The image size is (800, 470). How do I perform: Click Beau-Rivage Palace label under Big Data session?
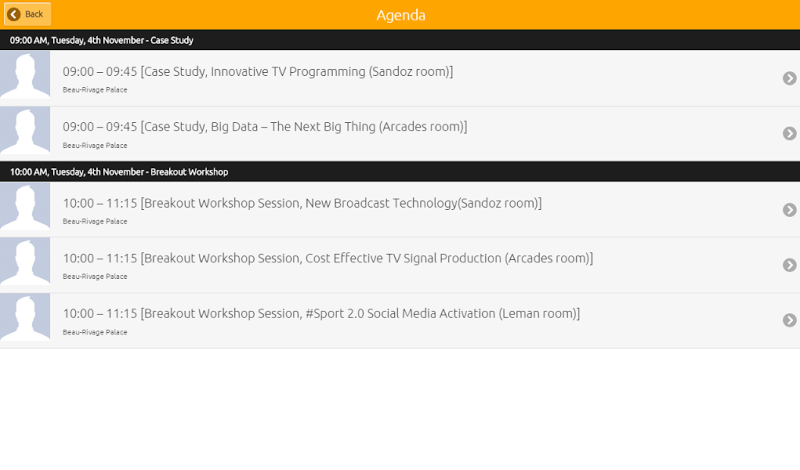(95, 145)
